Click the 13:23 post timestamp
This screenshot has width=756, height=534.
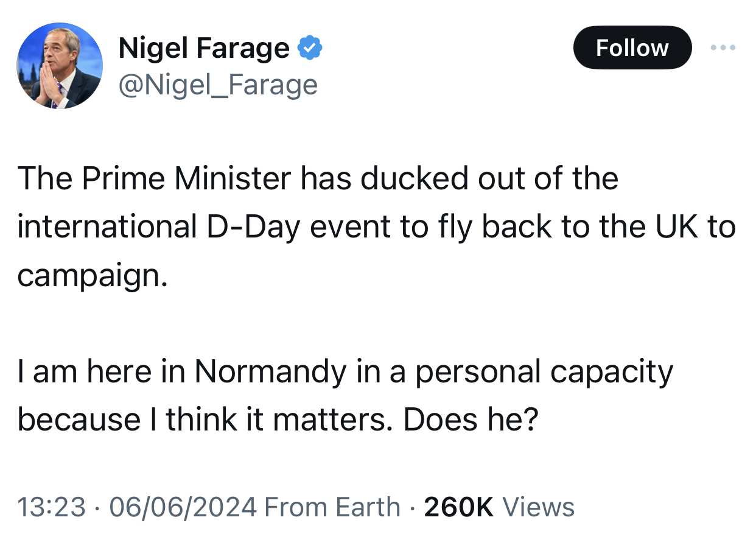point(51,507)
